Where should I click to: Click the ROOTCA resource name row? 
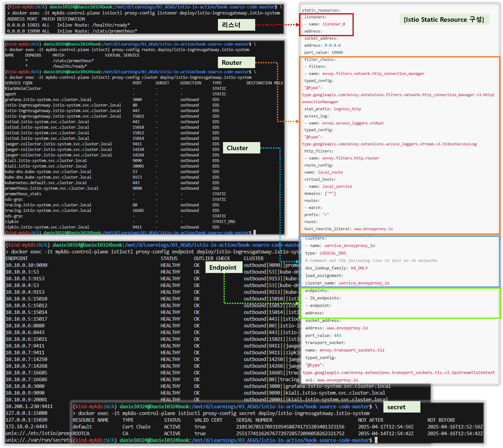tap(81, 433)
